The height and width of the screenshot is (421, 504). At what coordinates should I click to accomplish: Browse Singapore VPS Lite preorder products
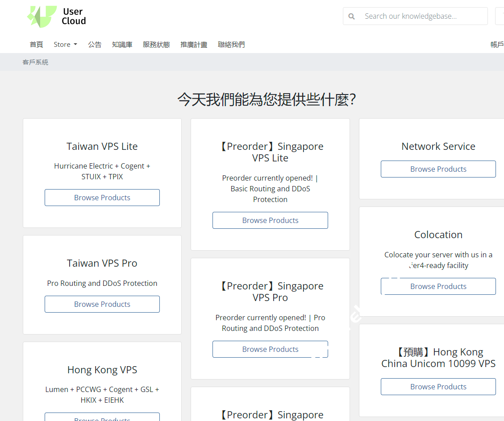click(270, 220)
